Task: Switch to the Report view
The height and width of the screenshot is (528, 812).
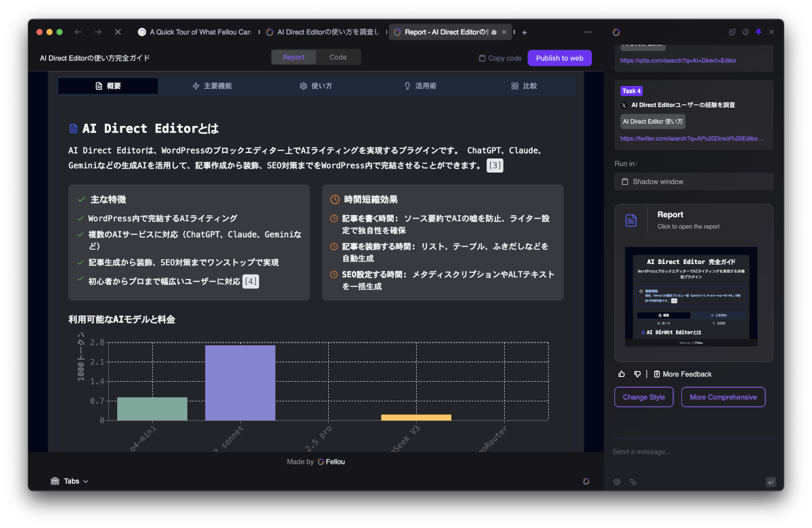Action: [294, 58]
